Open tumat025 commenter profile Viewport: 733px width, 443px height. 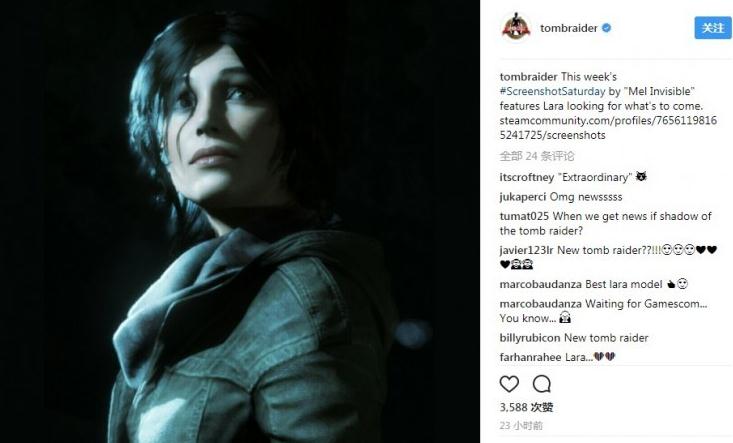[524, 216]
